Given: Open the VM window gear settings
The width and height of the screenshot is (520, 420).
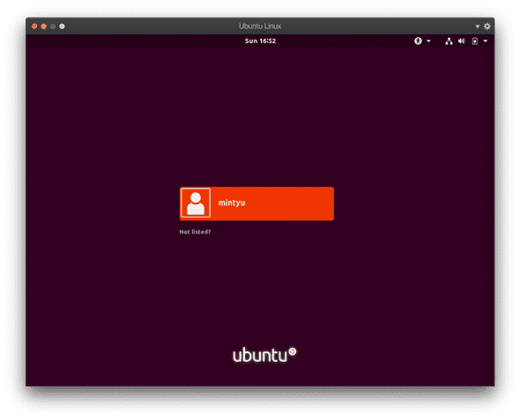Looking at the screenshot, I should tap(487, 26).
